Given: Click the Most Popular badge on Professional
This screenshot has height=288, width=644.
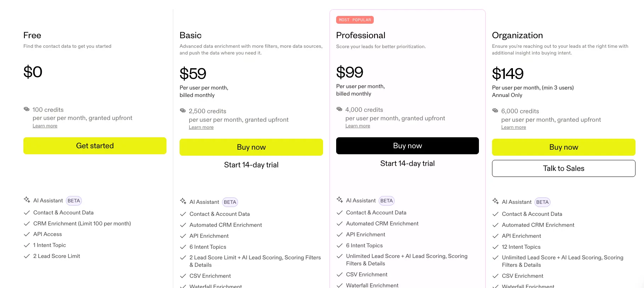Looking at the screenshot, I should (355, 20).
